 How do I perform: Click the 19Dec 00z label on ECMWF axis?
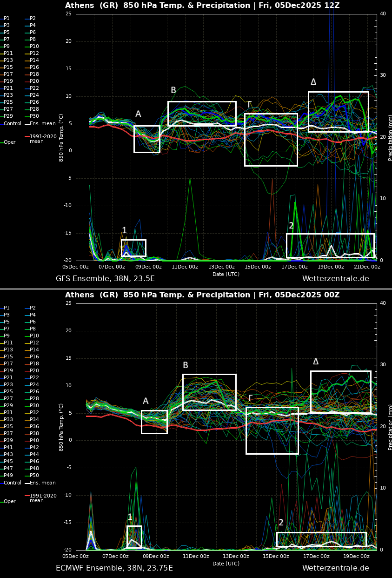coord(356,557)
